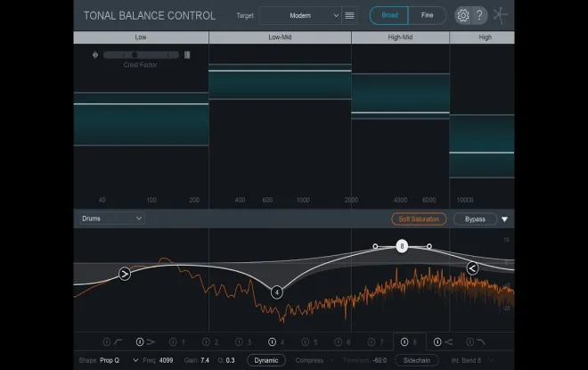Click the Threshold value -60.0 field
Image resolution: width=588 pixels, height=370 pixels.
380,360
